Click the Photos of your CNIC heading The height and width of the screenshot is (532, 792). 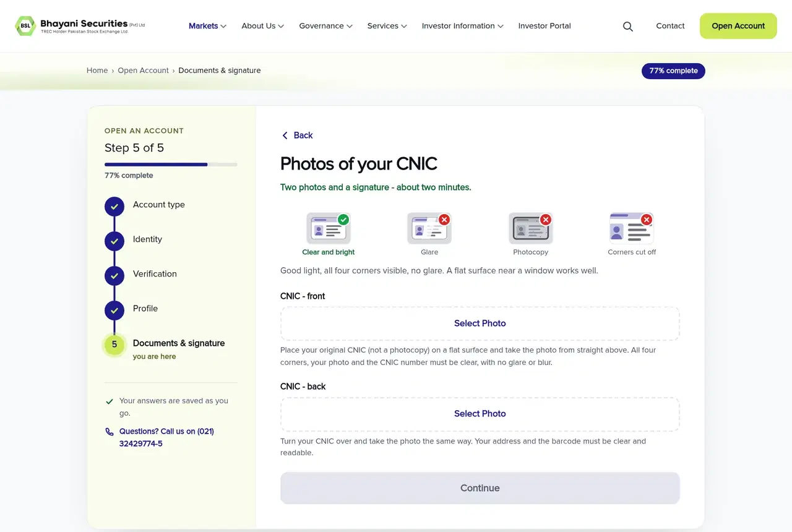pos(359,164)
